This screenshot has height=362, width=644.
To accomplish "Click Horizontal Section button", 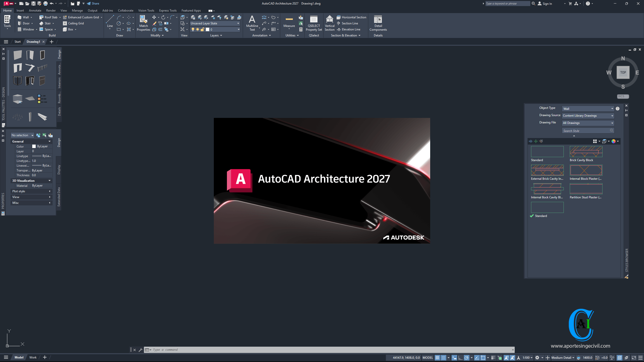I will point(351,17).
